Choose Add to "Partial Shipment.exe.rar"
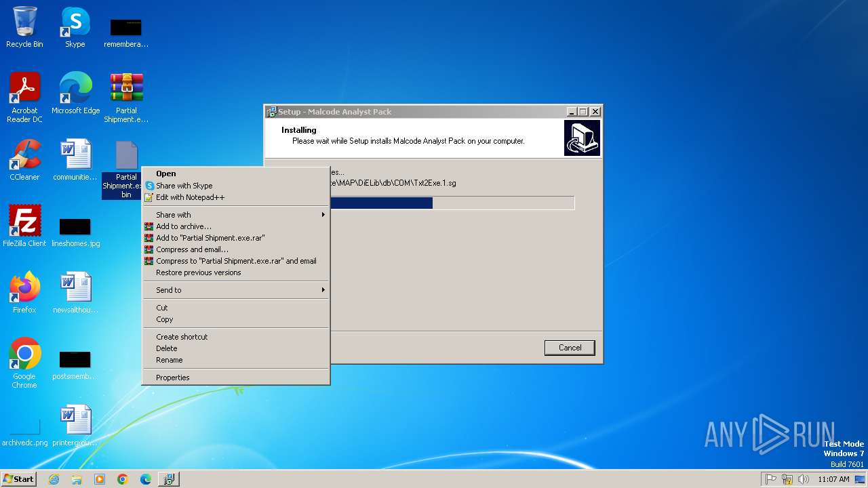868x488 pixels. click(x=235, y=238)
